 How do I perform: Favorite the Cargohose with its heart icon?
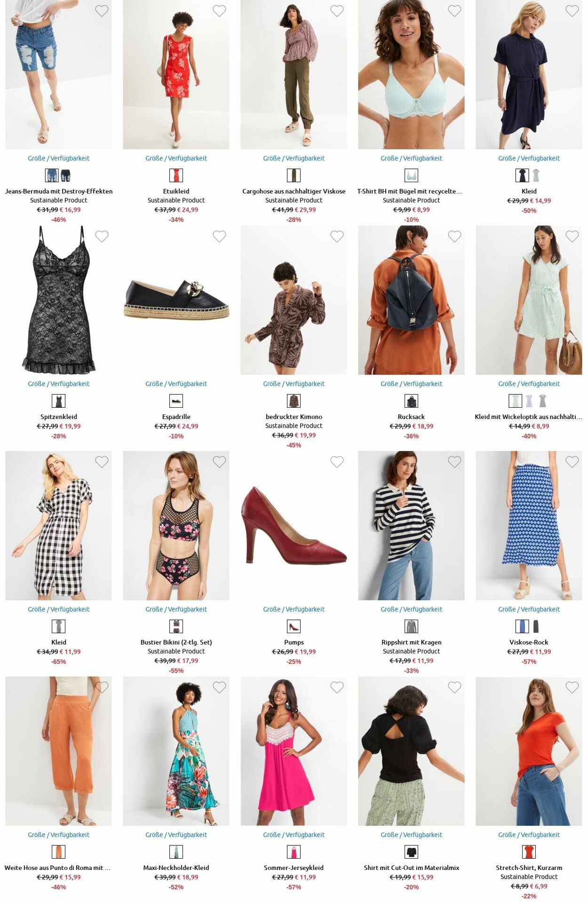(337, 11)
